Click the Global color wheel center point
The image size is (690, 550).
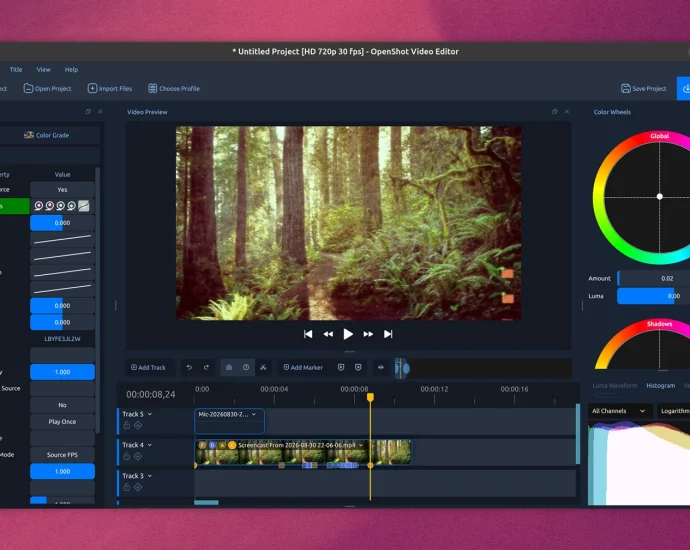pos(660,197)
